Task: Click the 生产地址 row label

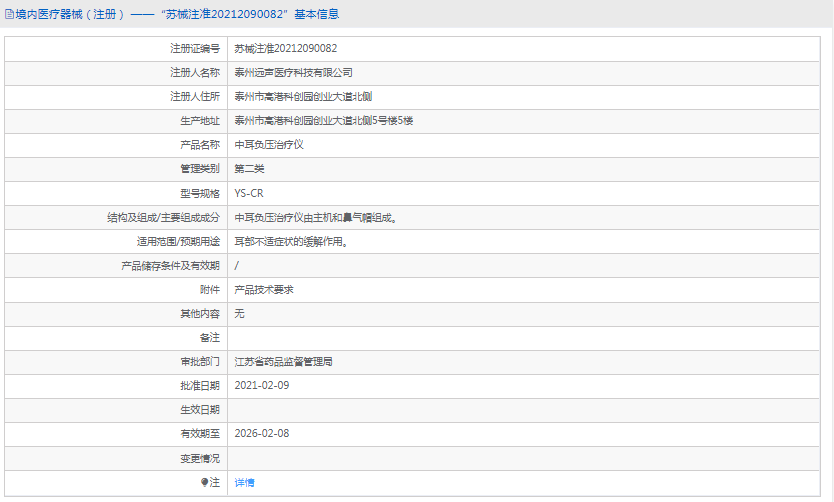Action: [x=200, y=121]
